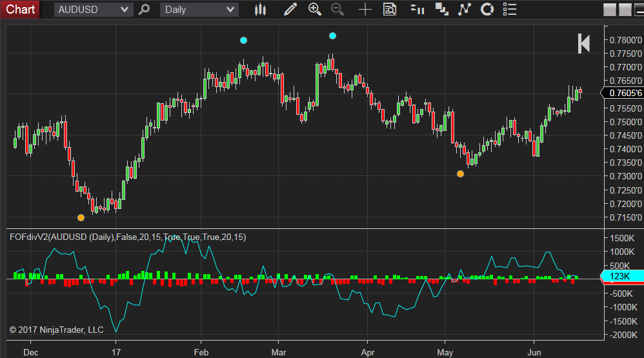Image resolution: width=644 pixels, height=358 pixels.
Task: Open the indicators line-nodes icon
Action: click(464, 10)
